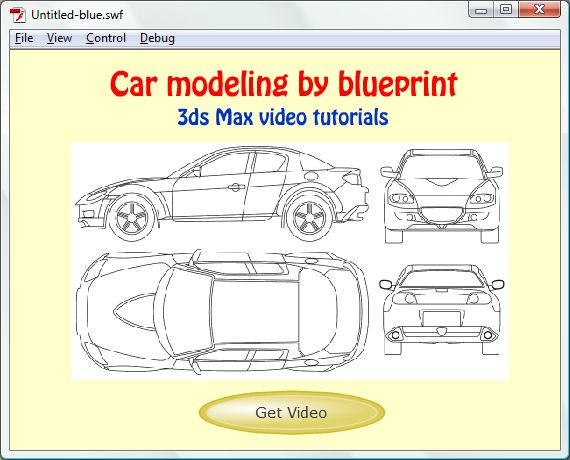Click the side view car blueprint
Screen dimensions: 570x460
pyautogui.click(x=222, y=194)
